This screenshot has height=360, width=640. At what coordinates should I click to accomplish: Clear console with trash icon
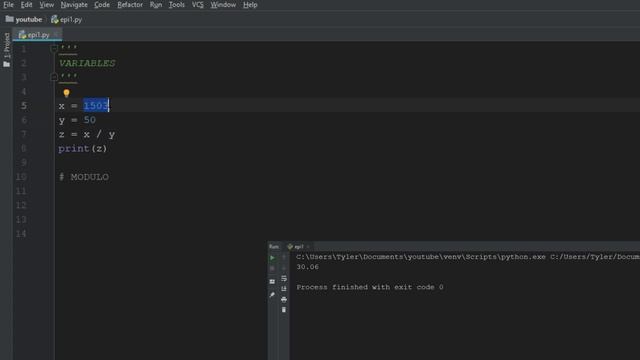coord(284,310)
